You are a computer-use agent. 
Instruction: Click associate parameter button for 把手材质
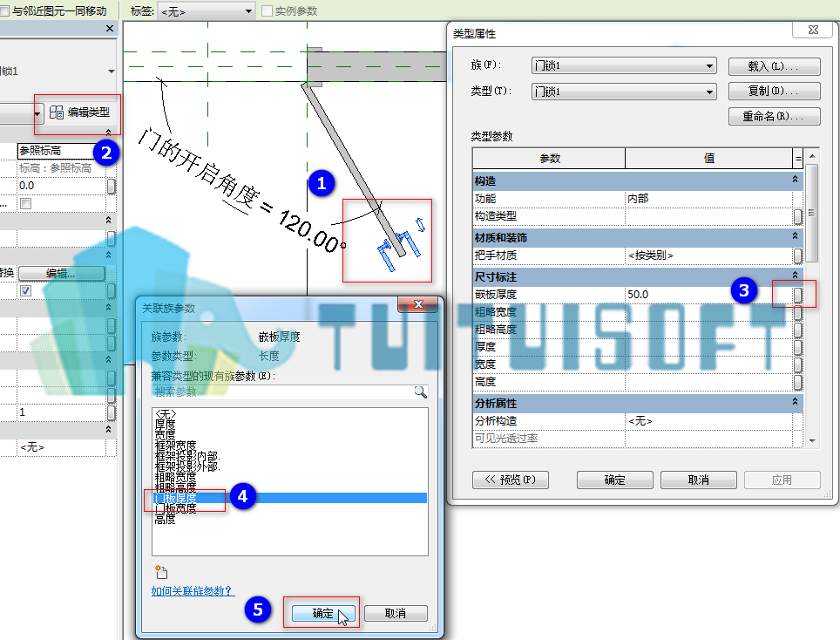click(x=797, y=255)
